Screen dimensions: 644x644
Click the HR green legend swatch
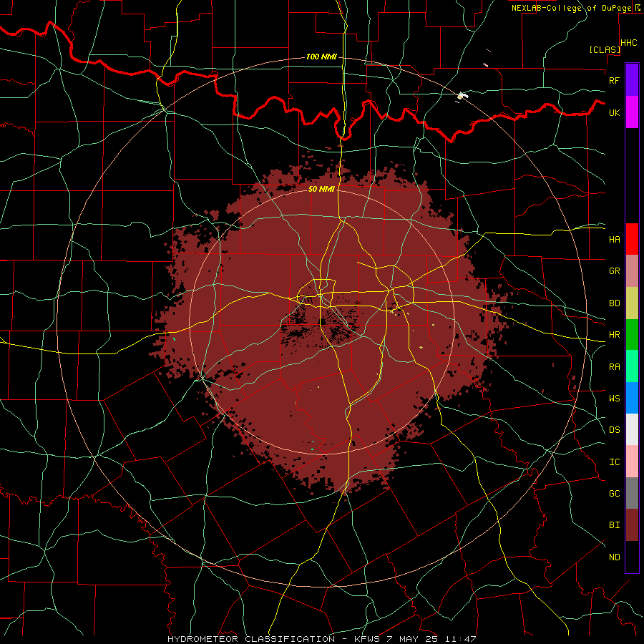point(632,335)
